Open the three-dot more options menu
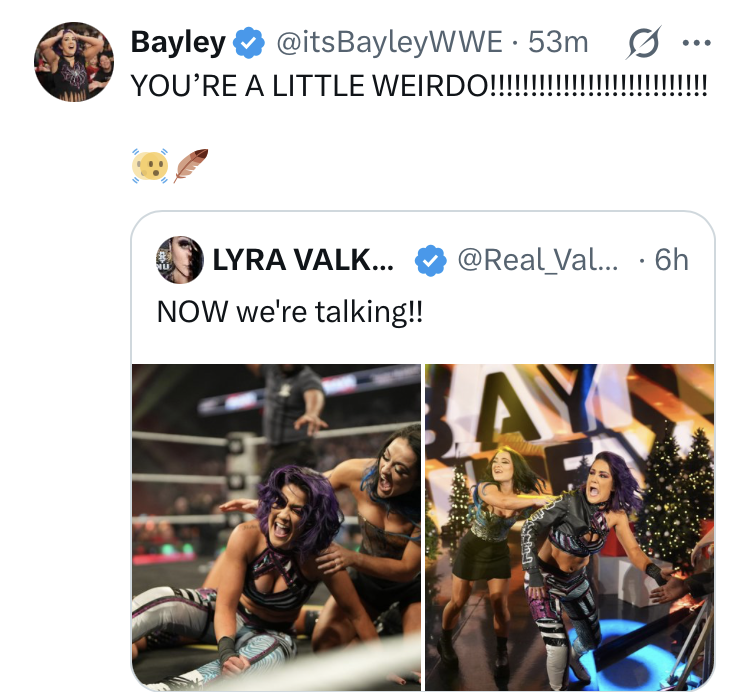Screen dimensions: 750x692 click(697, 43)
